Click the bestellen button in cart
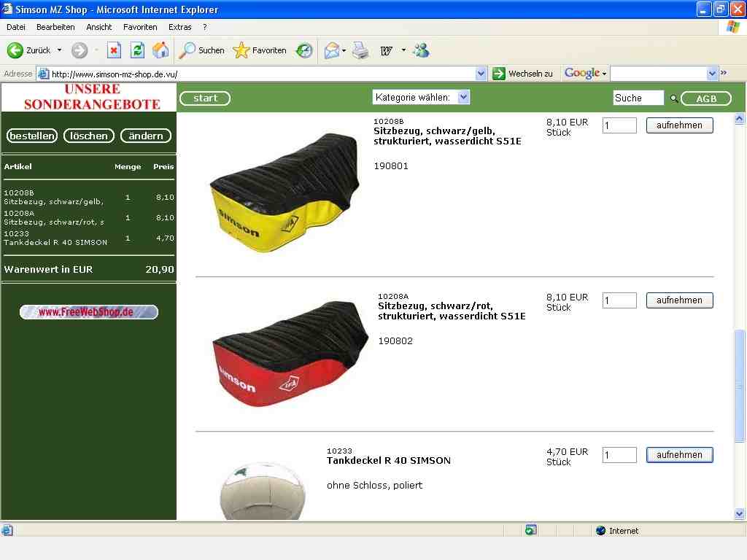The width and height of the screenshot is (747, 560). (32, 136)
